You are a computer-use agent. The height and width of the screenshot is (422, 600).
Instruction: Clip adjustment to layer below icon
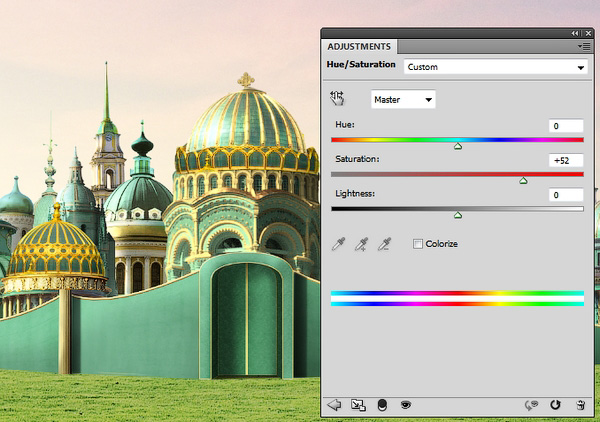(x=382, y=405)
